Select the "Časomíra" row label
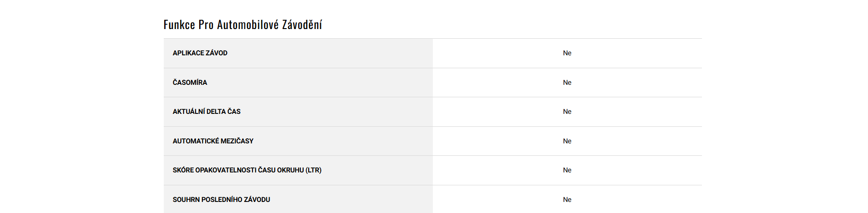Image resolution: width=868 pixels, height=213 pixels. (190, 83)
